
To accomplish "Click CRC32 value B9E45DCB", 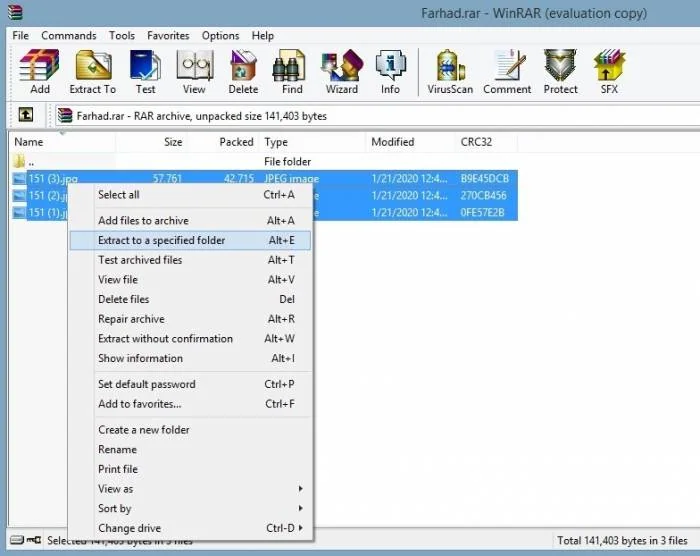I will click(485, 179).
